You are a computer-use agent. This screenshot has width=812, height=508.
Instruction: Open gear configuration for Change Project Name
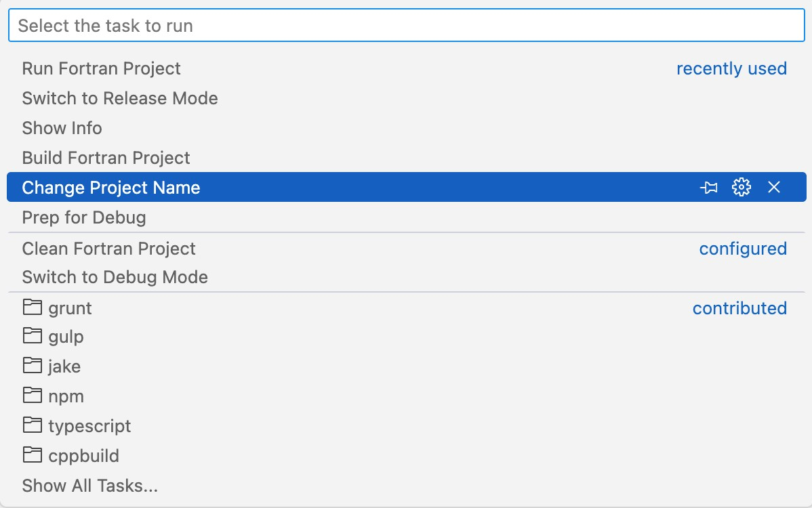point(742,188)
